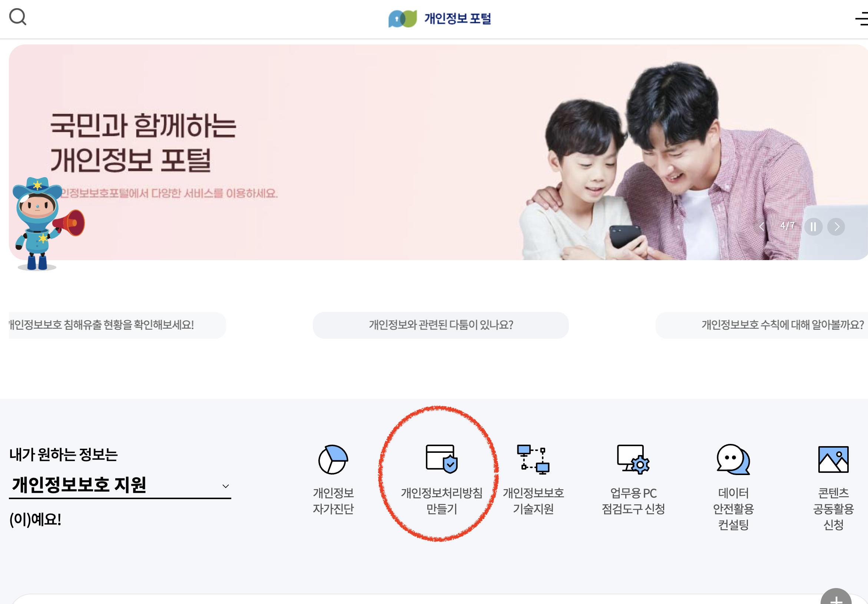Click the dropdown chevron beside 개인정보보호 지원
This screenshot has width=868, height=604.
[x=226, y=486]
